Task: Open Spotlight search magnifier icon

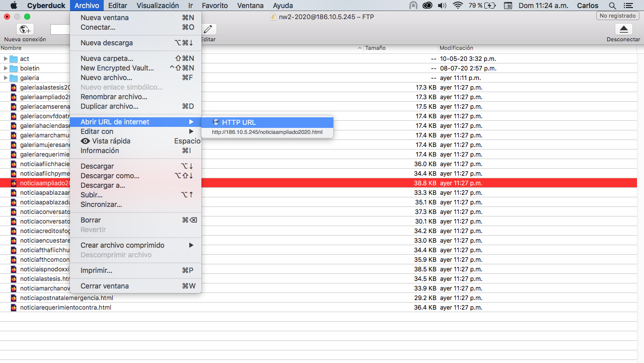Action: coord(612,6)
